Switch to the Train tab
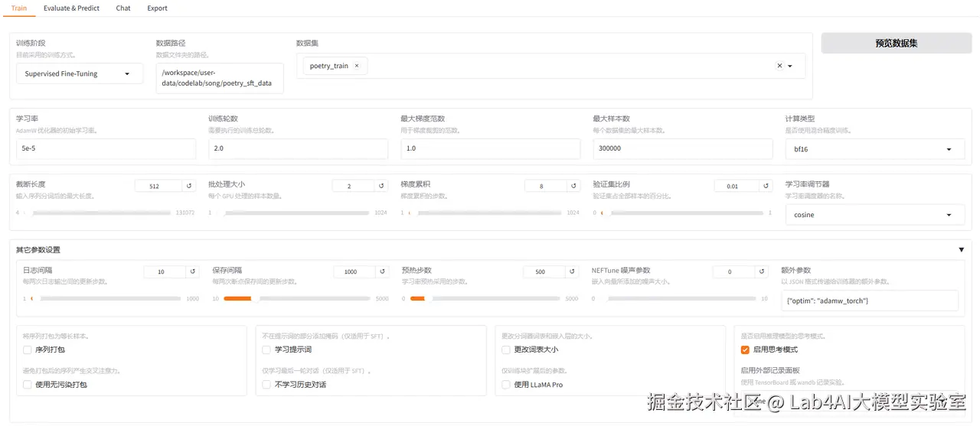This screenshot has width=980, height=426. (19, 8)
